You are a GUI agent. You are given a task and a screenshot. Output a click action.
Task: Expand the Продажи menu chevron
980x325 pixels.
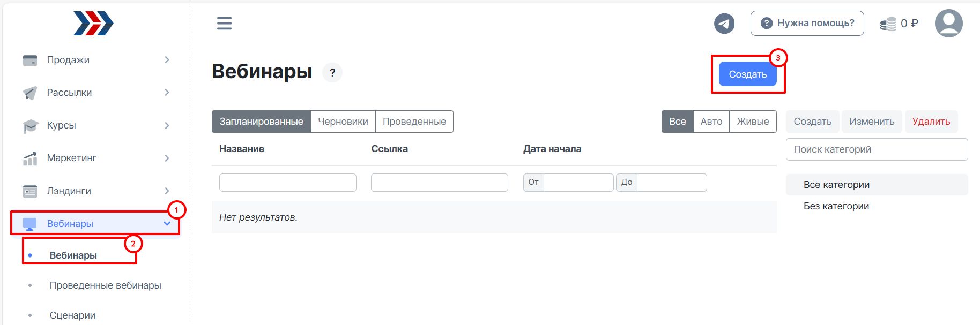167,60
